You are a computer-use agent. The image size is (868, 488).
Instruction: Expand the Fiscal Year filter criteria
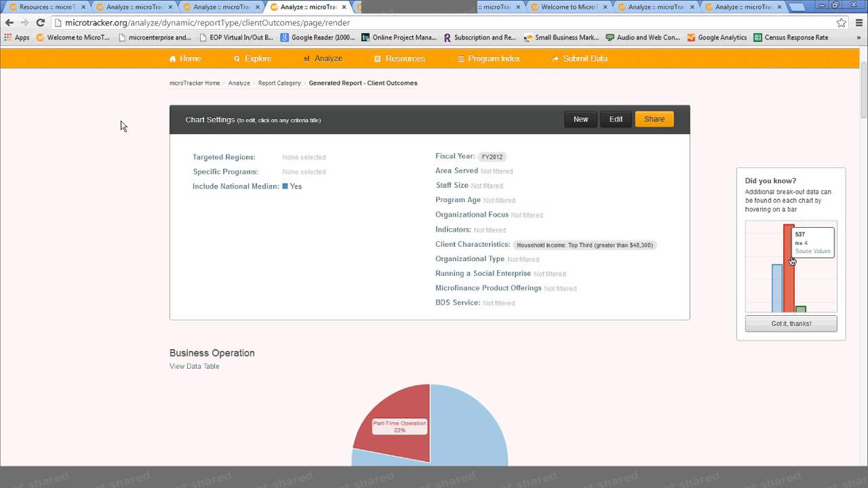click(455, 156)
